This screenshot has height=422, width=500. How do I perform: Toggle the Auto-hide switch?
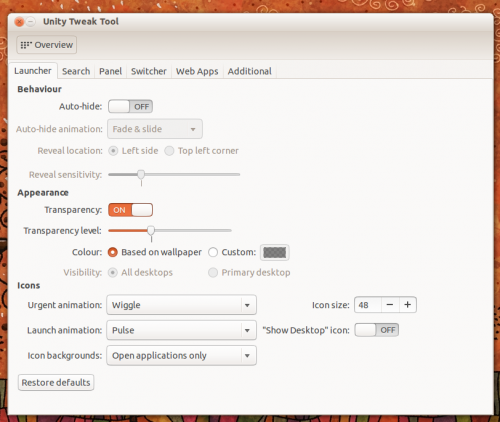(x=130, y=107)
